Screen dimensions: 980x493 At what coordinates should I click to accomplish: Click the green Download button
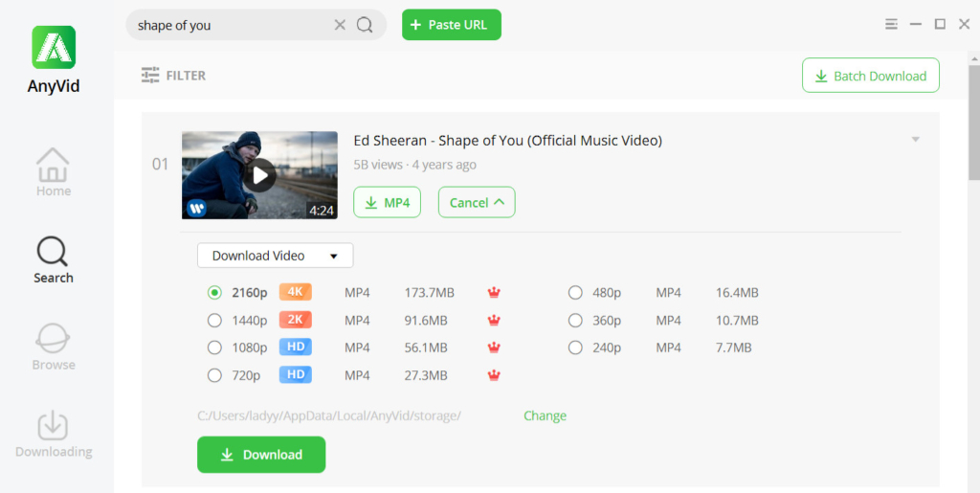pyautogui.click(x=261, y=455)
